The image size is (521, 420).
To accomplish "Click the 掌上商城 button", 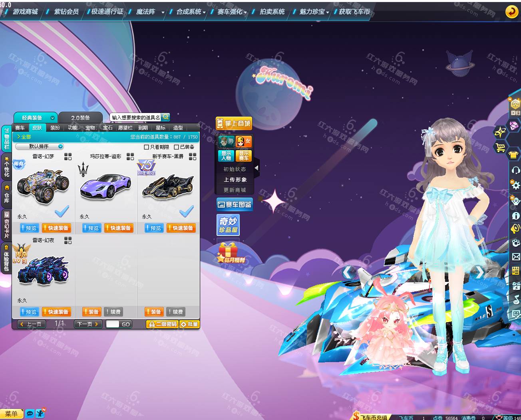I will pos(234,123).
